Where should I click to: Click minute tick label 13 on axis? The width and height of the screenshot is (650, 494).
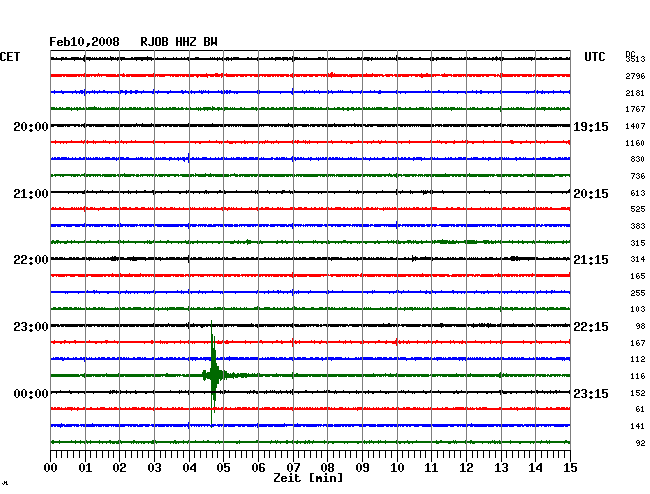(x=501, y=467)
